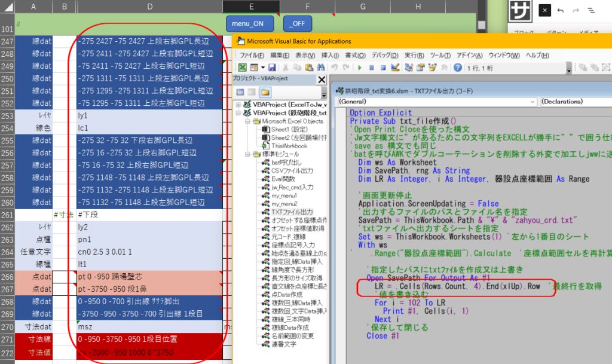612x364 pixels.
Task: Click the Break (pause) icon in toolbar
Action: click(x=371, y=68)
